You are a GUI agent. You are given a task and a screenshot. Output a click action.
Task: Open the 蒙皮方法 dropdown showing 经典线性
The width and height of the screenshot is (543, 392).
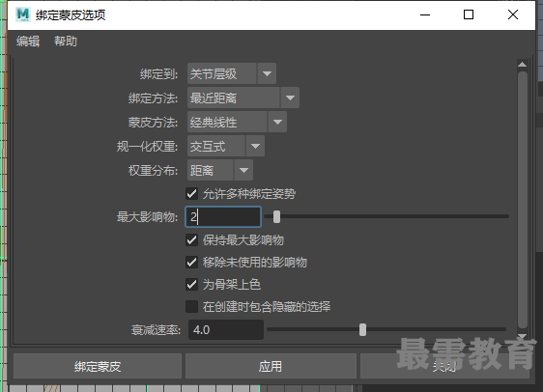tap(237, 122)
